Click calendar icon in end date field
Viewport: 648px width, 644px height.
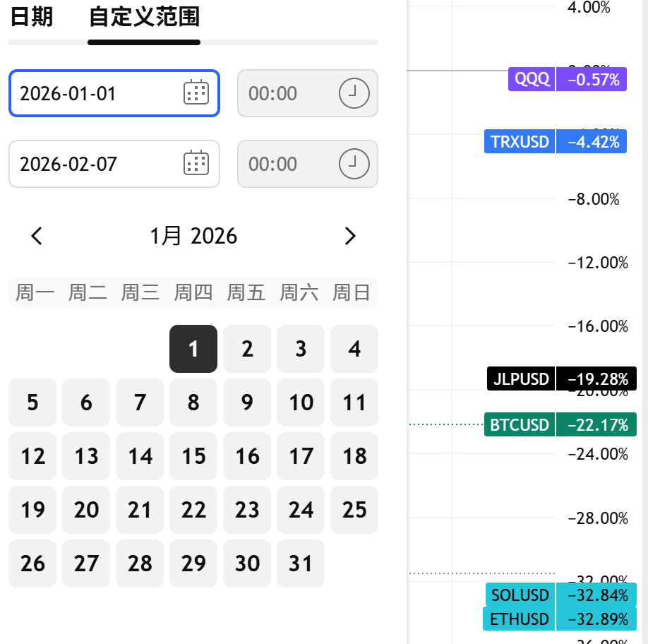click(x=196, y=164)
